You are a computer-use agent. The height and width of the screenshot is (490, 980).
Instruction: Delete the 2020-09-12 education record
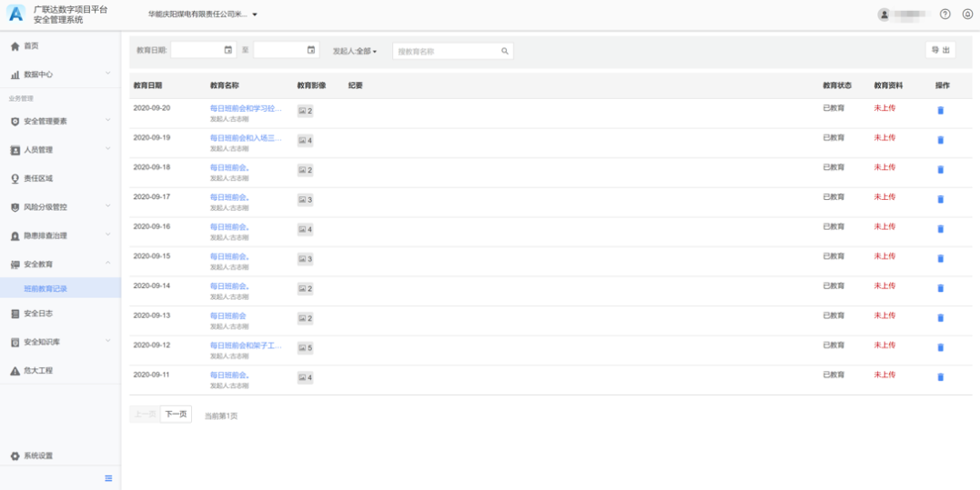(941, 347)
